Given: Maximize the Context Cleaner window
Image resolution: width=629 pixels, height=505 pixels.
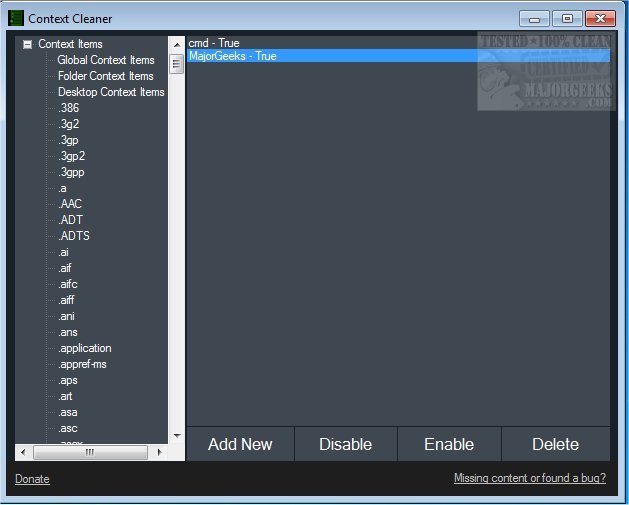Looking at the screenshot, I should [567, 19].
